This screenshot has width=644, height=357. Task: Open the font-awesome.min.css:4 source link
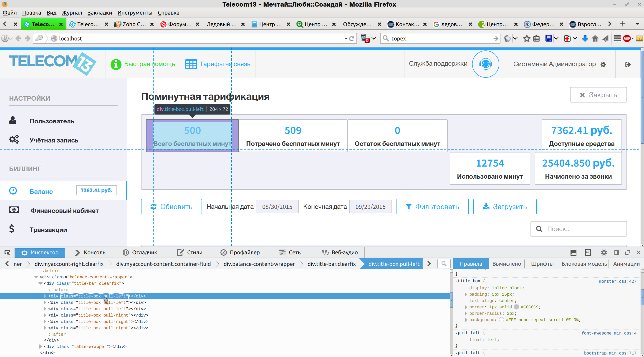(x=609, y=333)
